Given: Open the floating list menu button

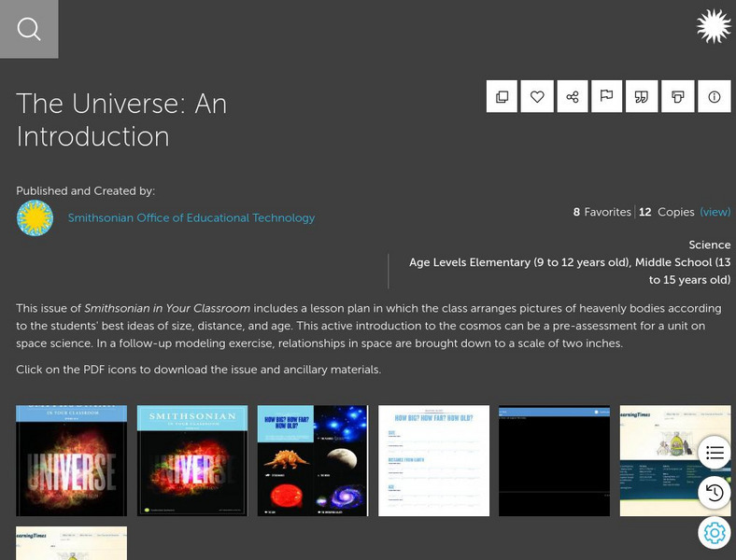Looking at the screenshot, I should [x=714, y=453].
